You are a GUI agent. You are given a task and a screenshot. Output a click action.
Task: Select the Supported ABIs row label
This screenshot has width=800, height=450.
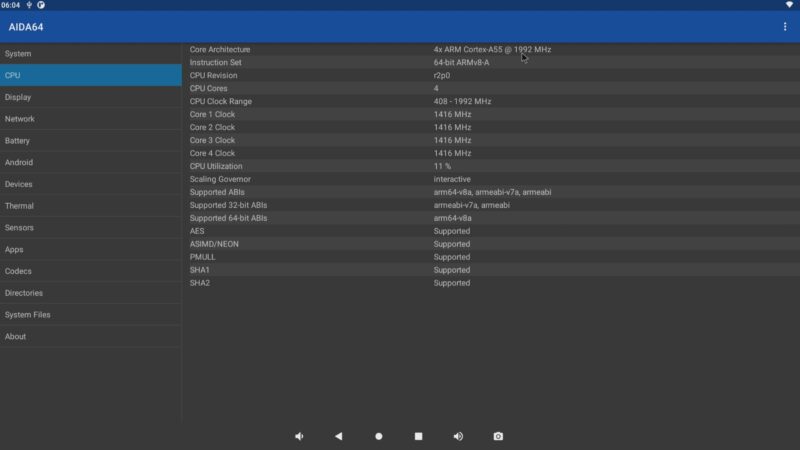(217, 192)
